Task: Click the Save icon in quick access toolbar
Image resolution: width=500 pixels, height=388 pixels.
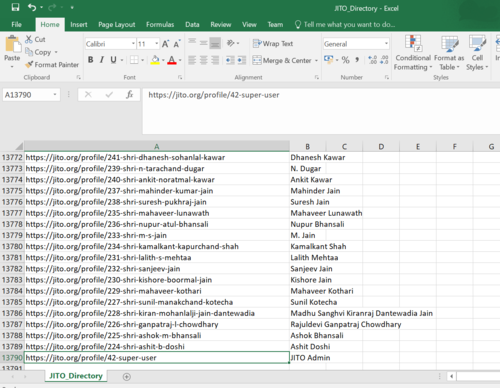Action: click(x=15, y=7)
